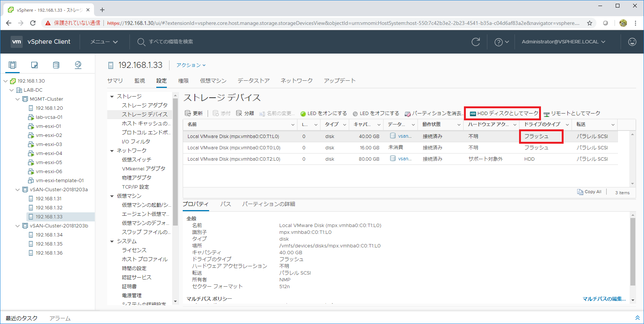Image resolution: width=644 pixels, height=324 pixels.
Task: Switch to the アップデート tab
Action: (340, 81)
